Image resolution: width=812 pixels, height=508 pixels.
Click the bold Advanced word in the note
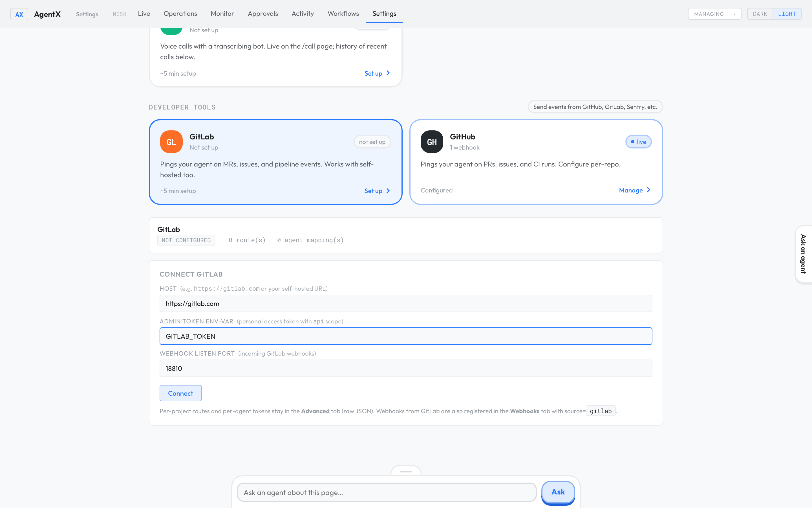coord(315,411)
